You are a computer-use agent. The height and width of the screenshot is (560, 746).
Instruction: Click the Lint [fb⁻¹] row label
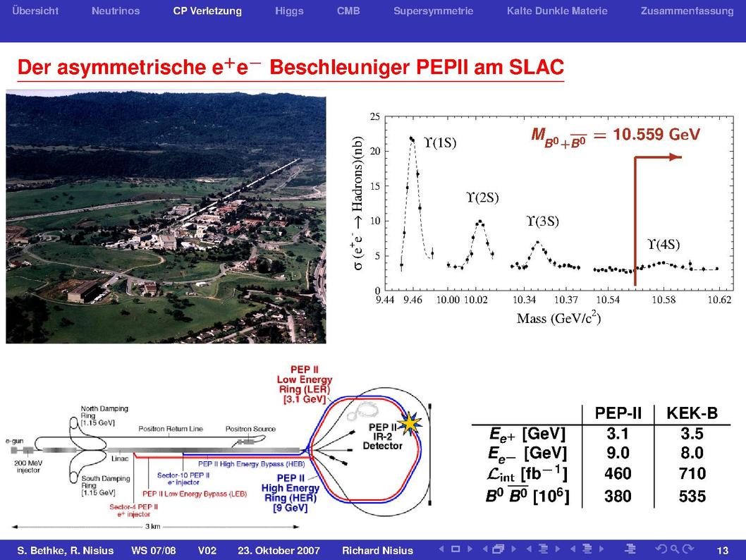click(527, 474)
